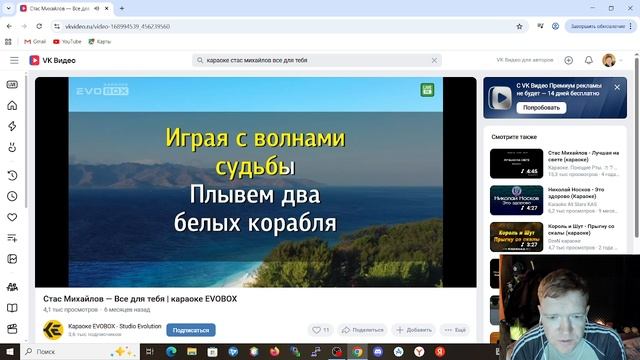
Task: Open the VK Video hamburger menu
Action: tap(14, 60)
